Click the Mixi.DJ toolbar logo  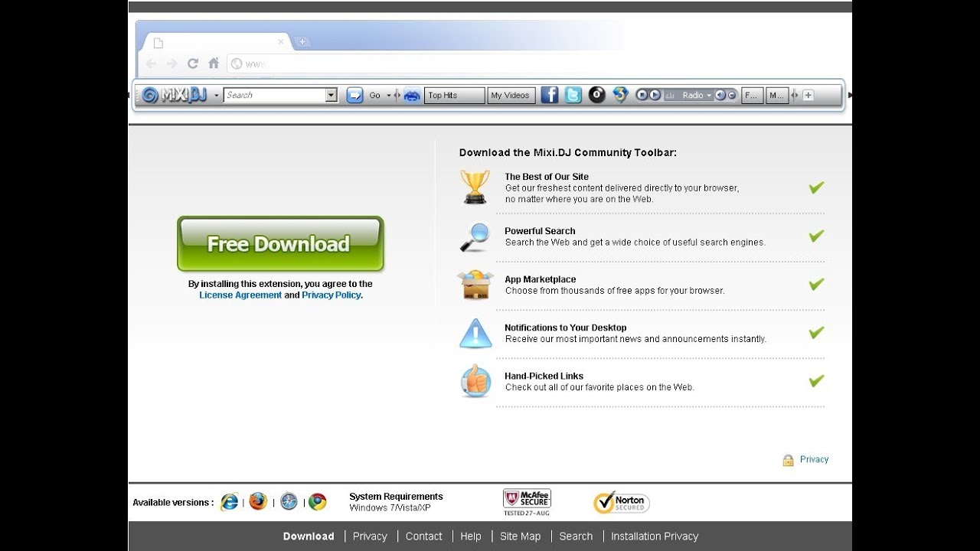click(175, 95)
